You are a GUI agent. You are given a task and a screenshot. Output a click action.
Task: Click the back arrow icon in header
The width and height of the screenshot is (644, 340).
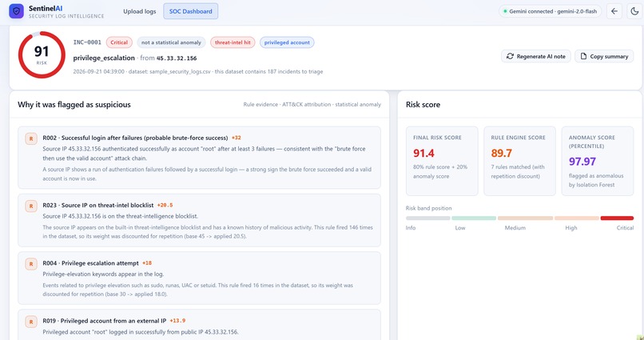614,11
